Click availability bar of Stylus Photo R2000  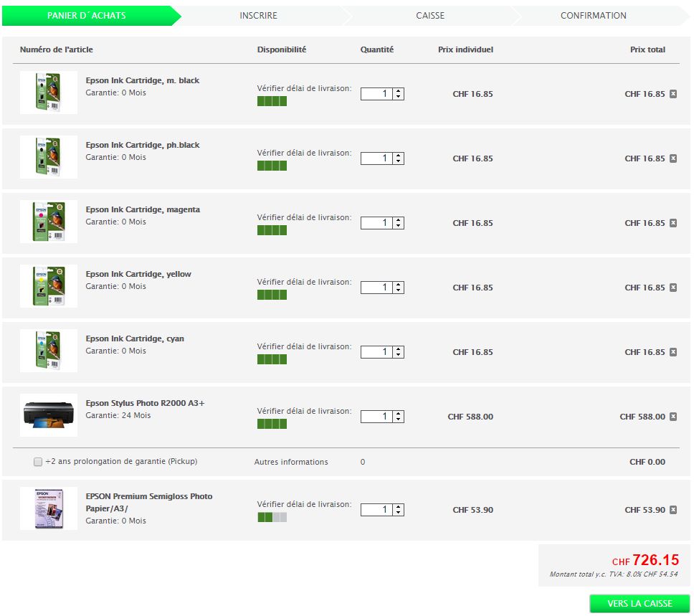(272, 424)
